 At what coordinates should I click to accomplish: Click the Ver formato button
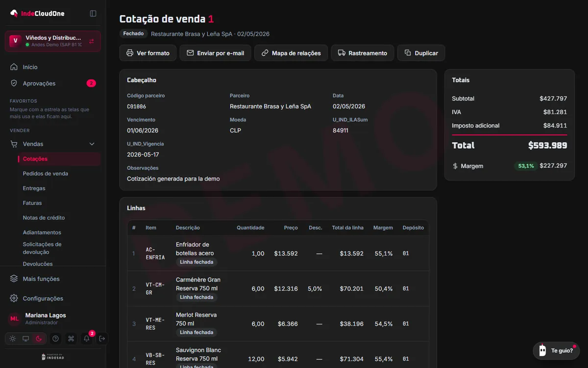(x=148, y=53)
